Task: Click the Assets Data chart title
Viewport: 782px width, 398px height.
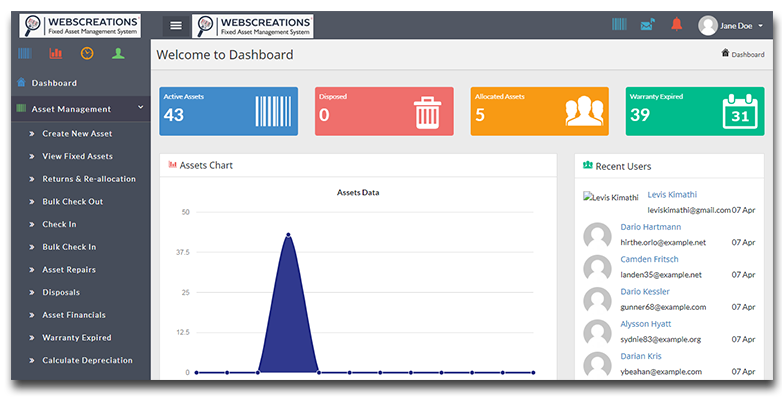Action: tap(358, 193)
